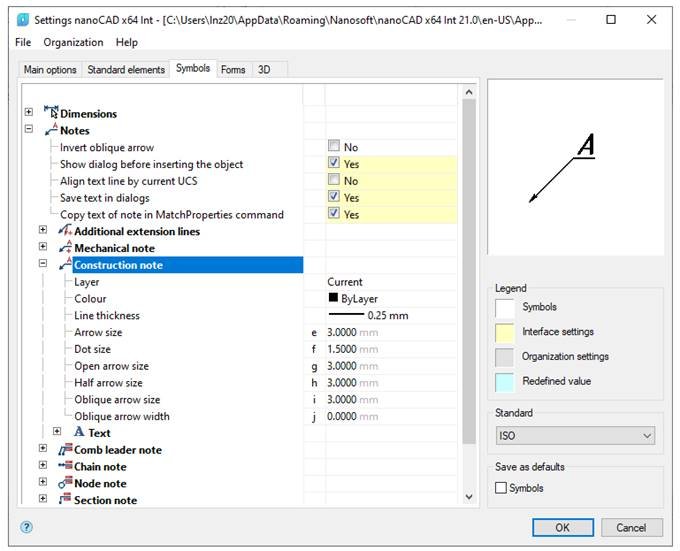
Task: Click the Open arrow size 3.0000 value
Action: [391, 366]
